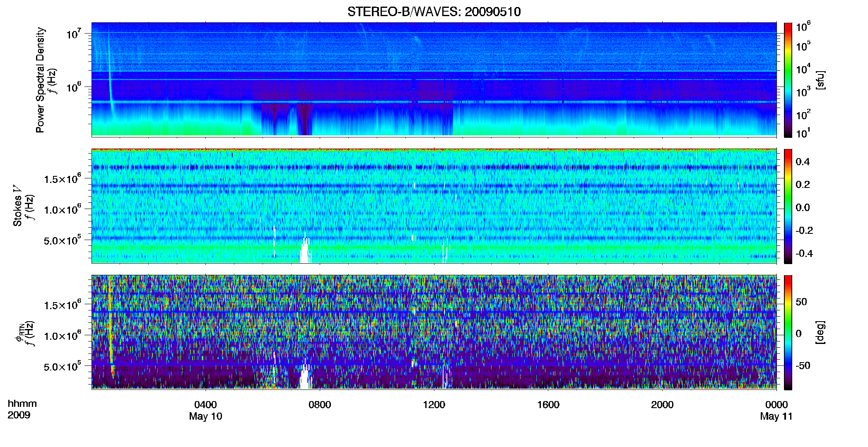
Task: Click the power spectral density spectrogram panel
Action: 434,79
